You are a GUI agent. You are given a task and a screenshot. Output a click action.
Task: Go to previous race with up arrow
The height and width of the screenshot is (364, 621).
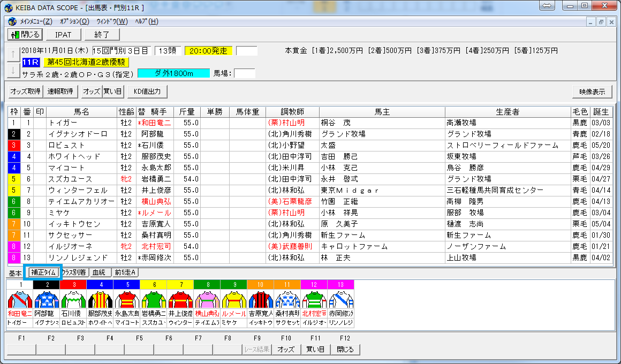click(x=13, y=54)
